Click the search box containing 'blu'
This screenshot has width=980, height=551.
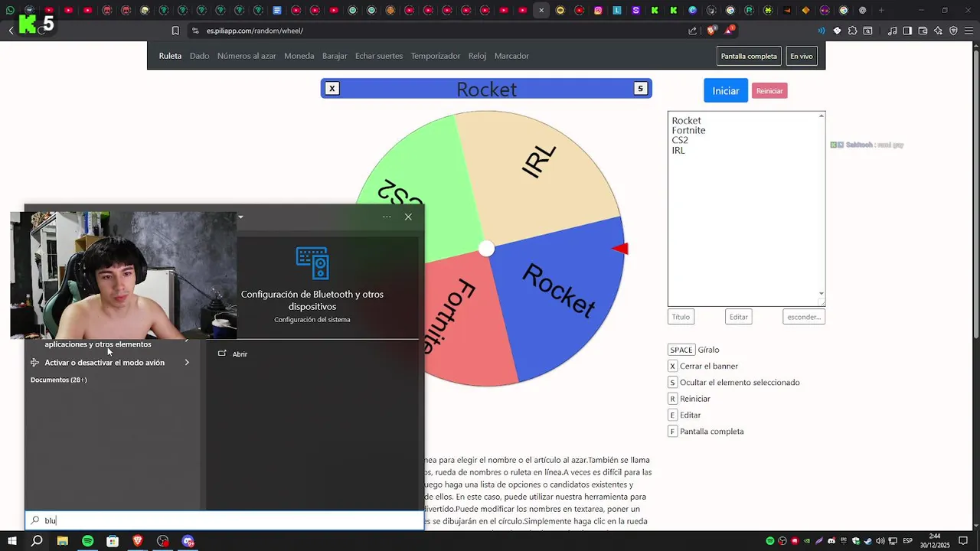tap(224, 520)
